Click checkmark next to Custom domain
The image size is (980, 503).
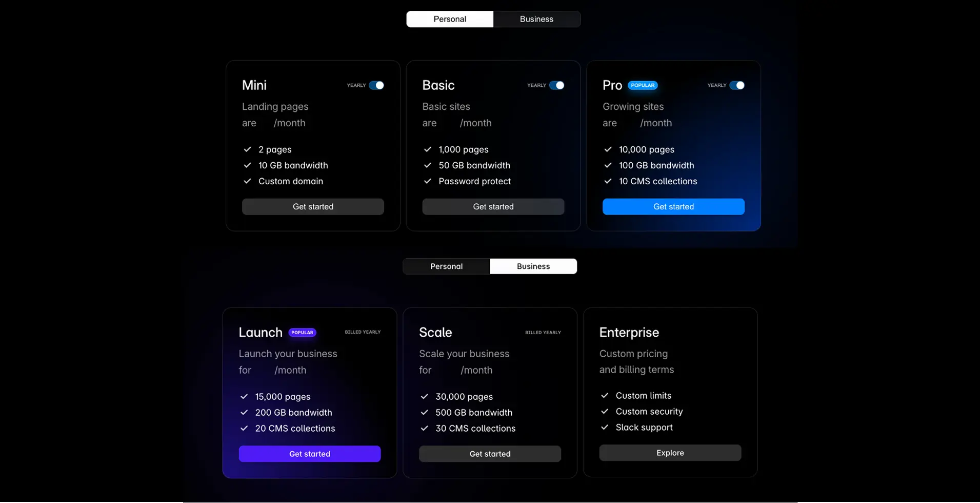click(247, 181)
